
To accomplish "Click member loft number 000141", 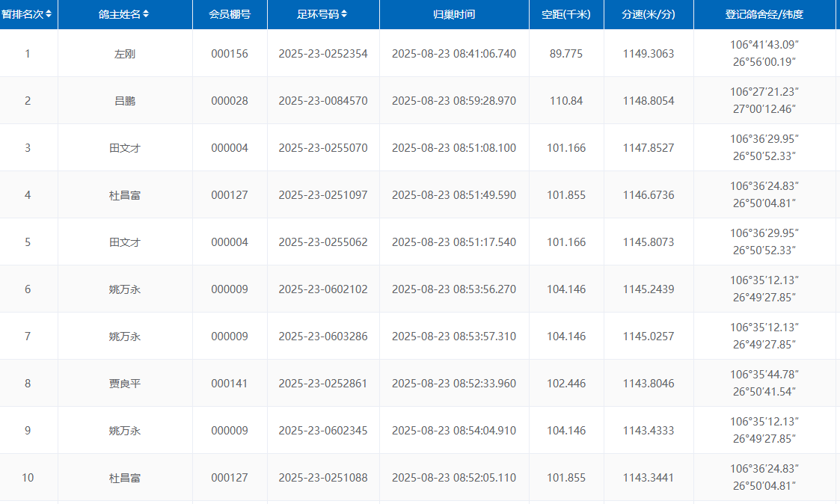I will tap(230, 384).
